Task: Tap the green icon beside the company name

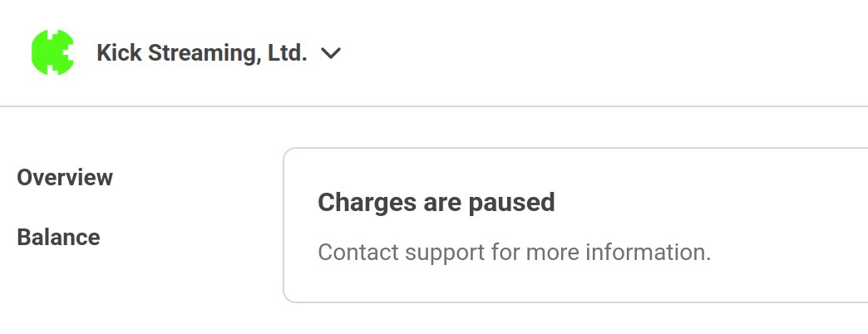Action: [52, 52]
